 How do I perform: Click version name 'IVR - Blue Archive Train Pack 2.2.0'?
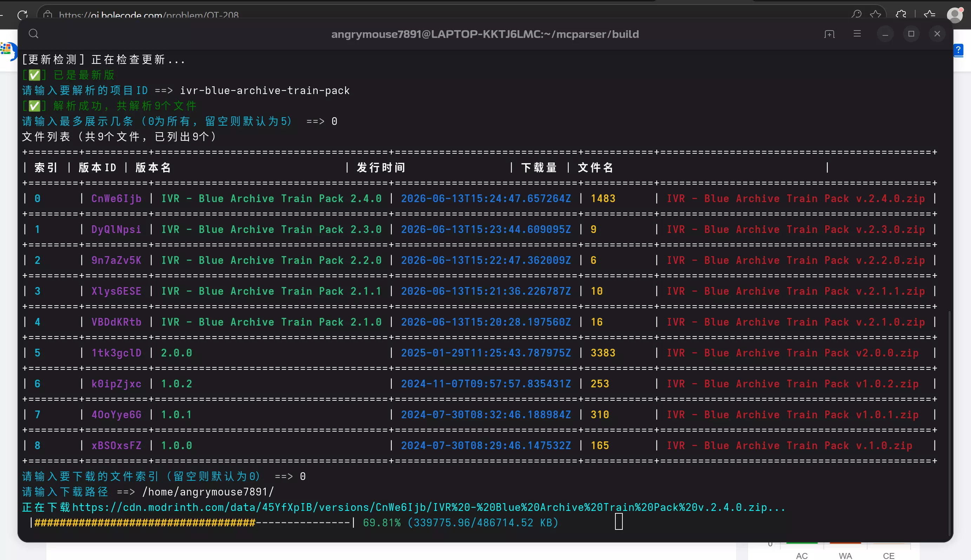[x=271, y=260]
